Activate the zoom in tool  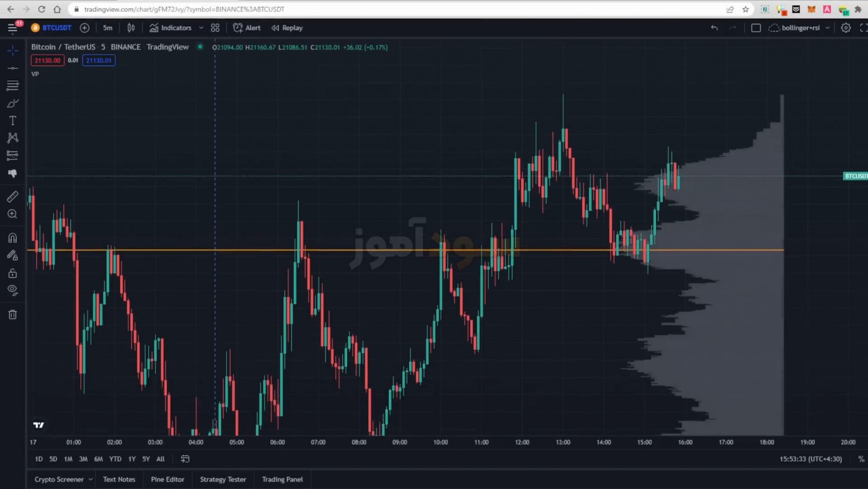click(x=12, y=214)
